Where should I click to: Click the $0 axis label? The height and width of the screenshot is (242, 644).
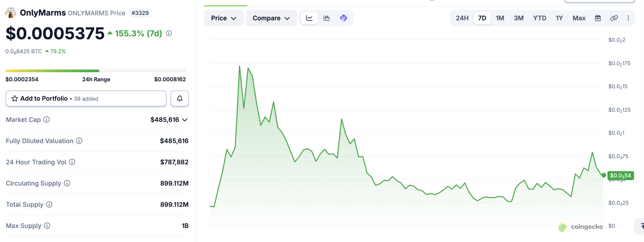click(612, 226)
